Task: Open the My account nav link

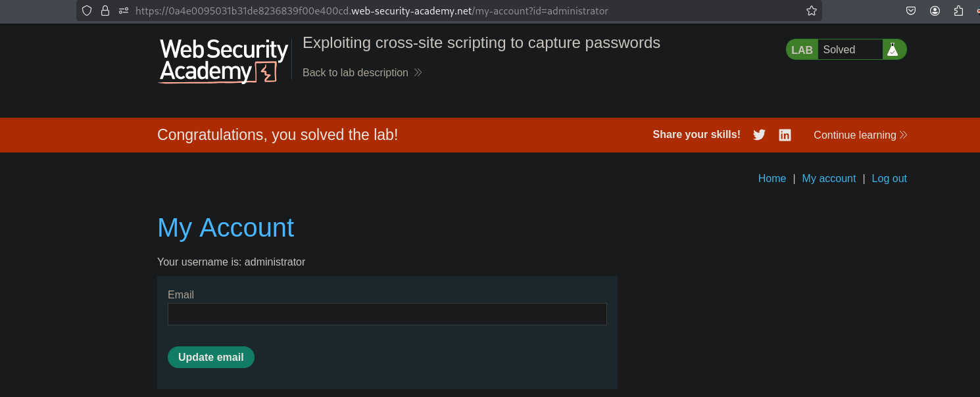Action: point(829,178)
